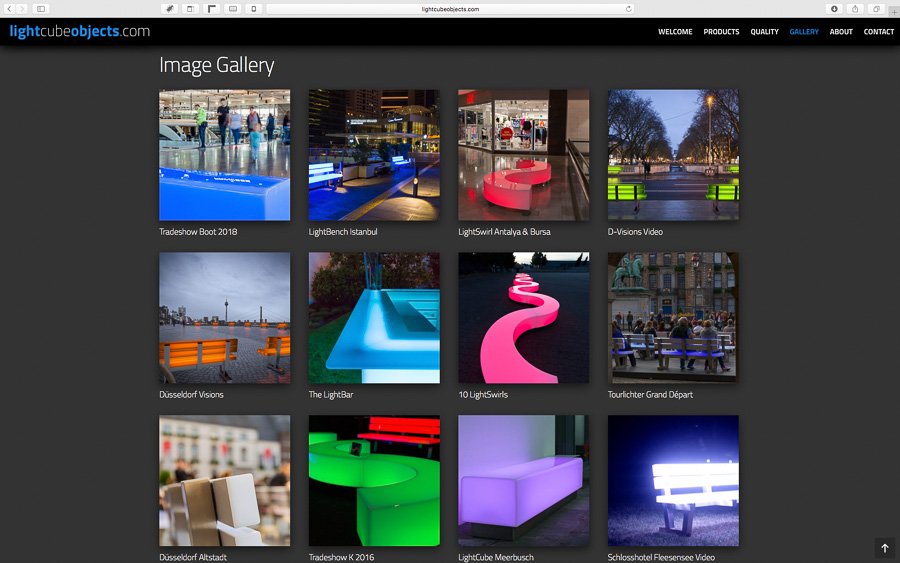
Task: Click the 'LightSwirl Antalya & Bursa' caption
Action: [504, 232]
